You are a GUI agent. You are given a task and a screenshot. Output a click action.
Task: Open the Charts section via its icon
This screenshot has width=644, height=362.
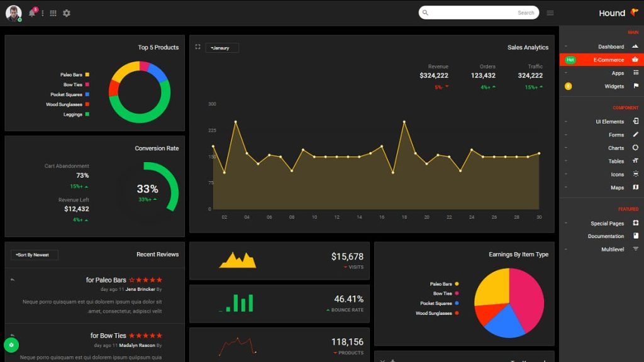point(636,148)
